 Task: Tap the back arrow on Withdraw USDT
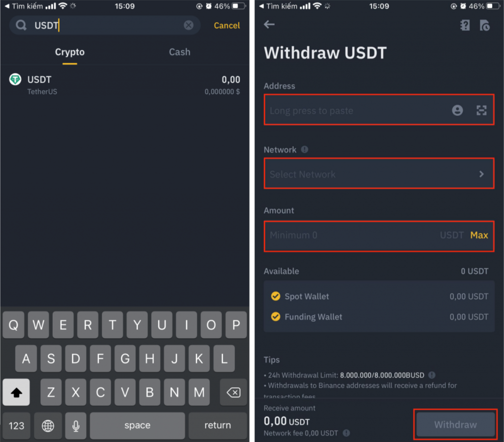(x=269, y=25)
